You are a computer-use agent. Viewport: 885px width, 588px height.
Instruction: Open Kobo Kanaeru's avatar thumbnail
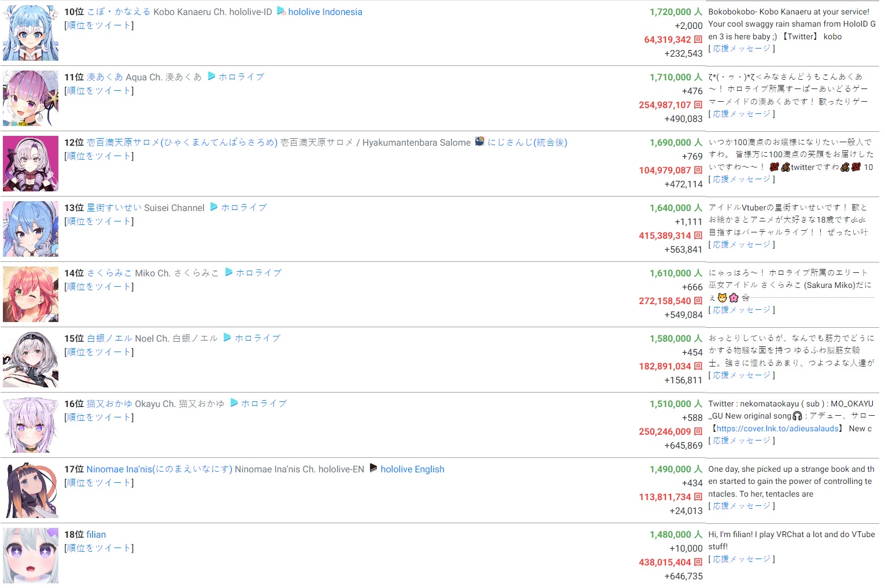click(31, 33)
